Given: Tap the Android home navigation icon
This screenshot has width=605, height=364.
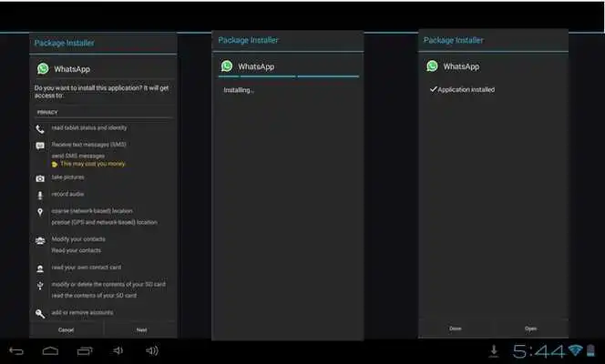Looking at the screenshot, I should (50, 351).
